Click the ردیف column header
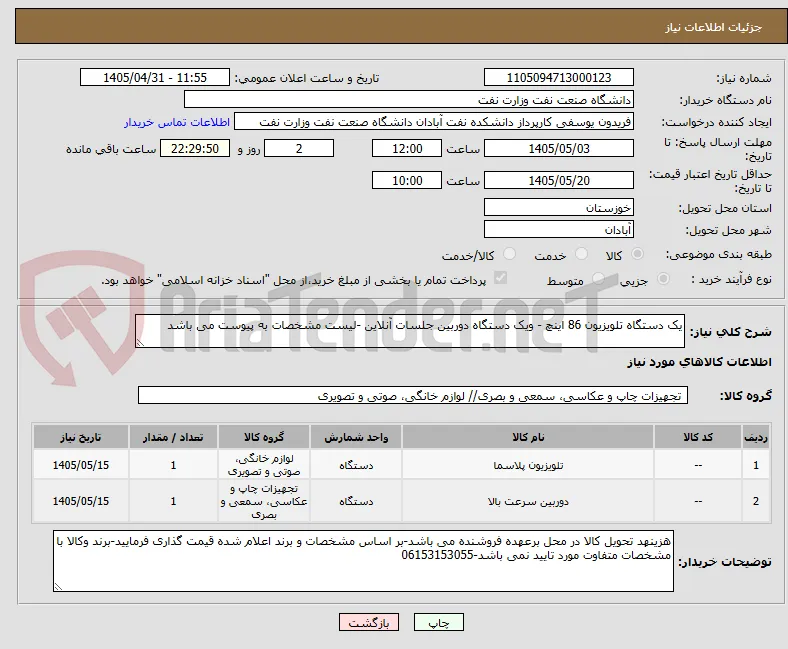Screen dimensions: 788x649 pos(755,437)
